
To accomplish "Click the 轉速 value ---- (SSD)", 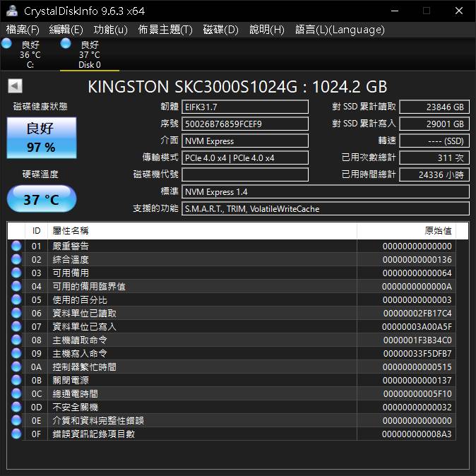I will click(x=434, y=141).
